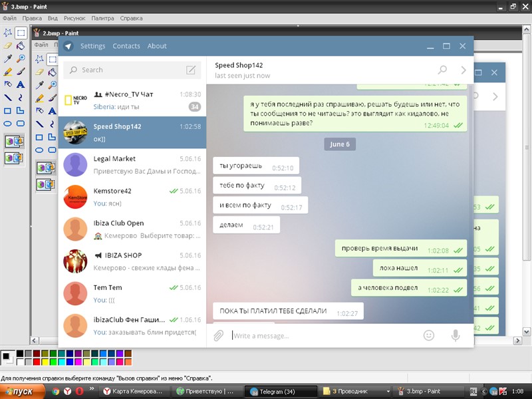Choose transparent selection option in 3.bmp Paint

tap(14, 158)
